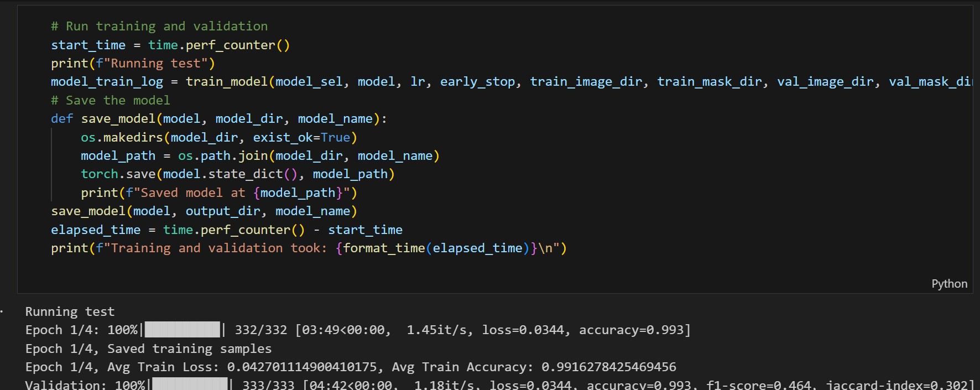Click the Avg Train Loss output value
980x390 pixels.
[302, 367]
